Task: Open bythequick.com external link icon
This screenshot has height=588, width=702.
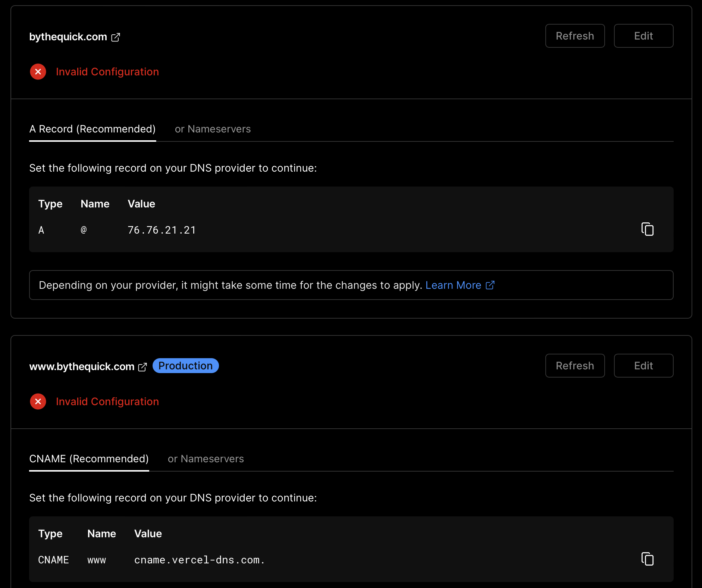Action: tap(116, 37)
